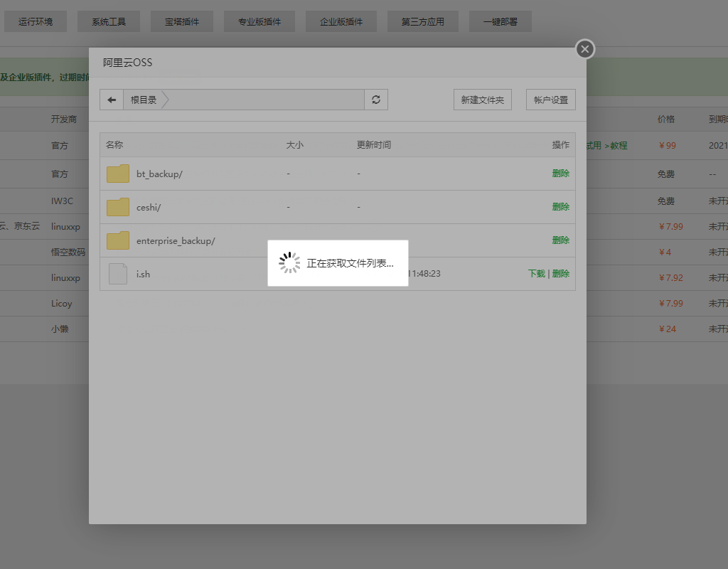The width and height of the screenshot is (728, 569).
Task: Click the ceshi/ folder name
Action: pos(149,208)
